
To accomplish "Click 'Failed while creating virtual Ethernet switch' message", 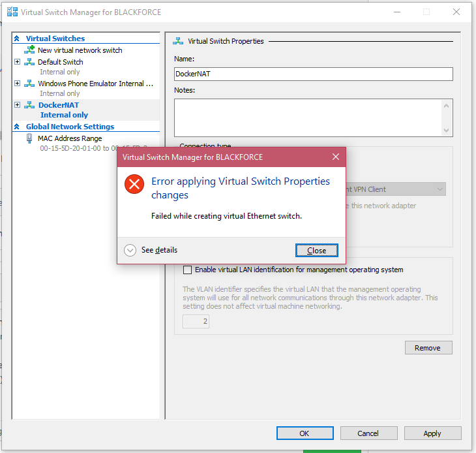I will (x=226, y=216).
